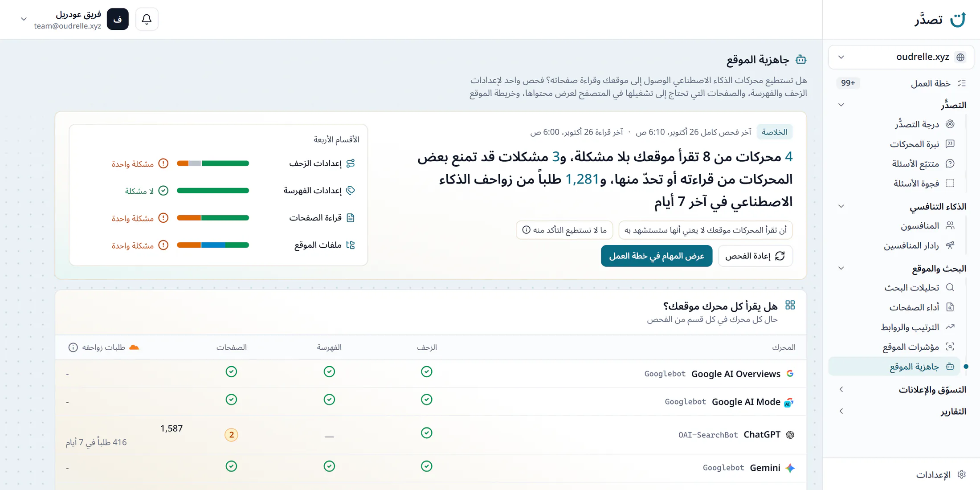Click the ملفات الموقع tree icon
Viewport: 980px width, 490px height.
[x=351, y=245]
